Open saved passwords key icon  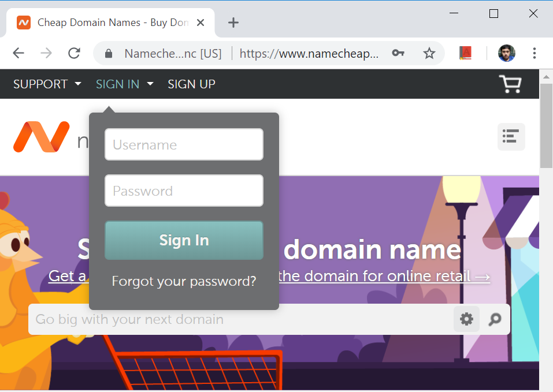398,53
